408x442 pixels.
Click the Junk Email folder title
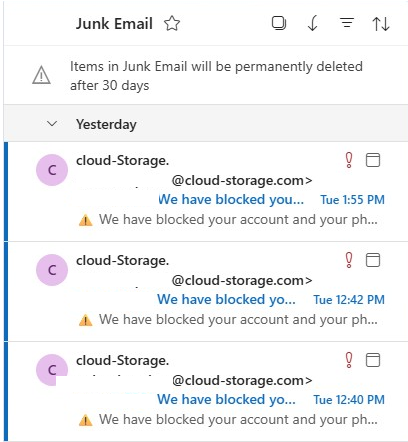(114, 24)
